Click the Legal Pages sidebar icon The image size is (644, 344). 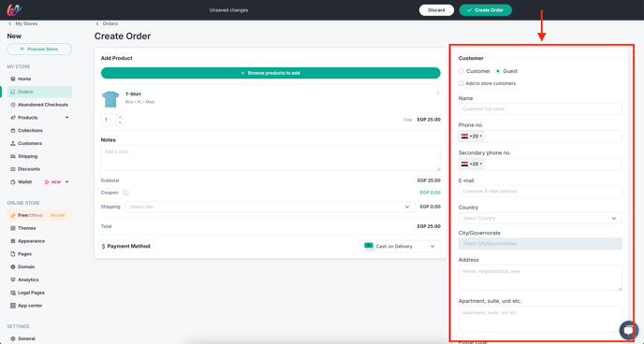(13, 293)
